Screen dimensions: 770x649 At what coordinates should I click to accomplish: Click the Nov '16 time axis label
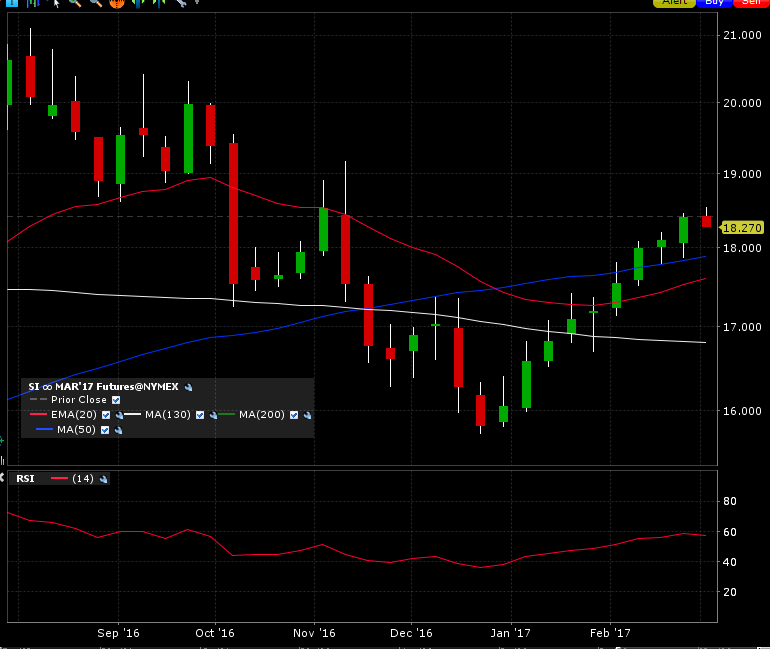(x=314, y=633)
